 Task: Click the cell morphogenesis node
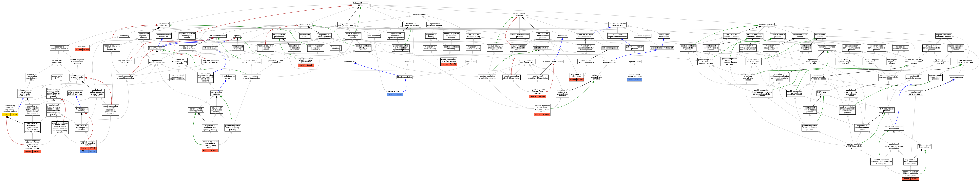(610, 48)
